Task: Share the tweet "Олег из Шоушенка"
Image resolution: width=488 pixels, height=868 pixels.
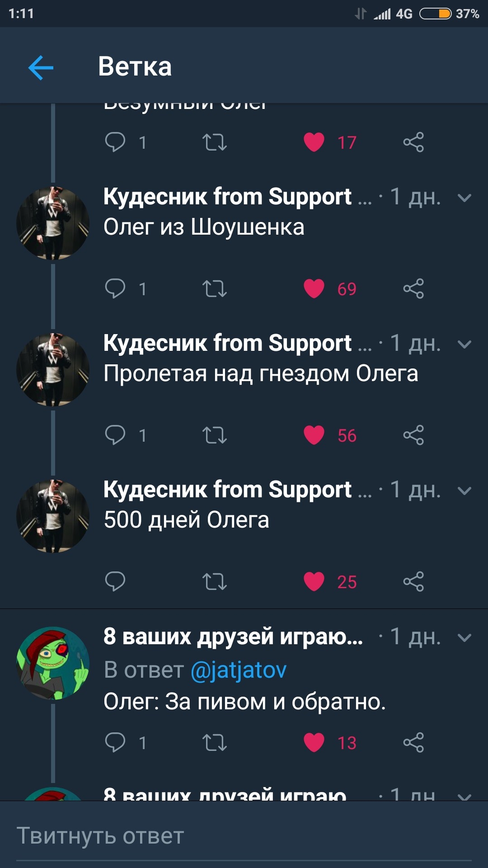Action: point(413,288)
